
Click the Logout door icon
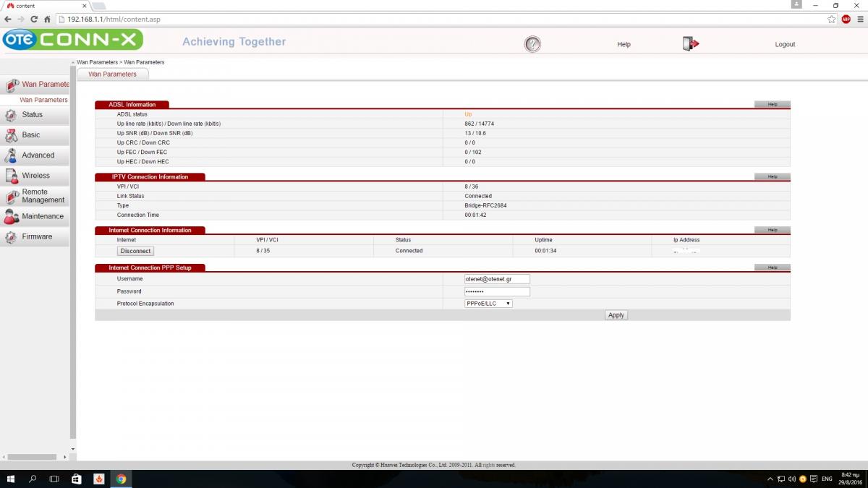(x=690, y=44)
